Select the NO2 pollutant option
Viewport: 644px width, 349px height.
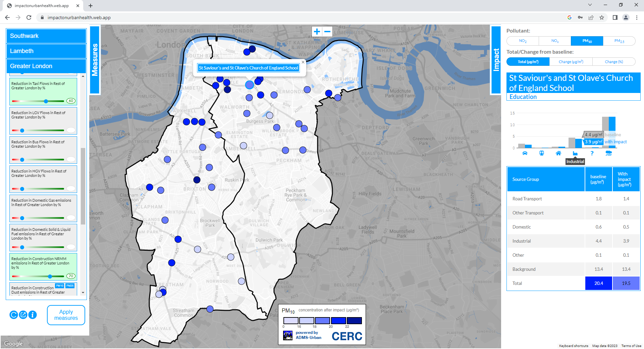523,41
